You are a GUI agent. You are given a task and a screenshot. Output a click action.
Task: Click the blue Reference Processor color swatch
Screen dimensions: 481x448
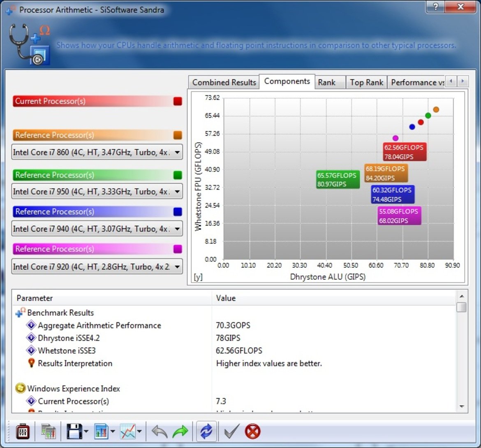pos(178,211)
